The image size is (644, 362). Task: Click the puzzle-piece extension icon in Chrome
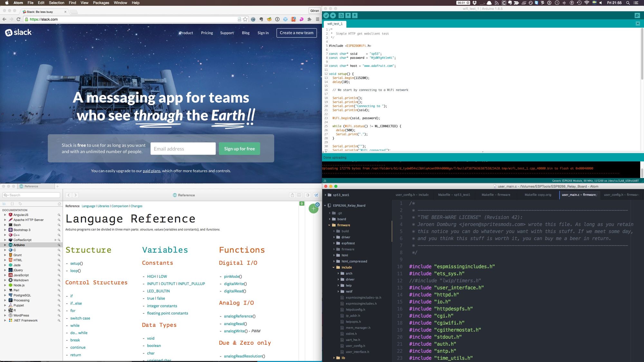pyautogui.click(x=309, y=19)
